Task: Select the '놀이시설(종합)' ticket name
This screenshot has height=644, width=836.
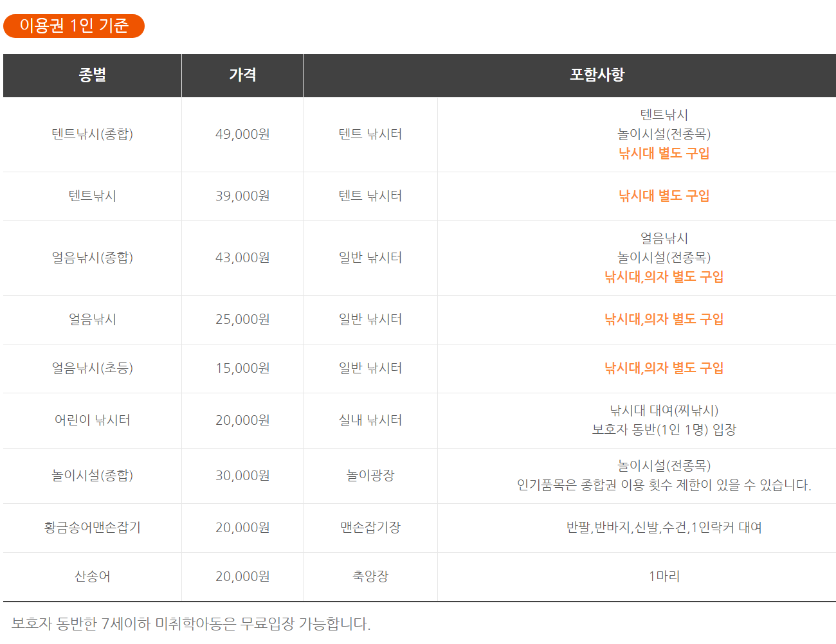Action: pos(93,476)
